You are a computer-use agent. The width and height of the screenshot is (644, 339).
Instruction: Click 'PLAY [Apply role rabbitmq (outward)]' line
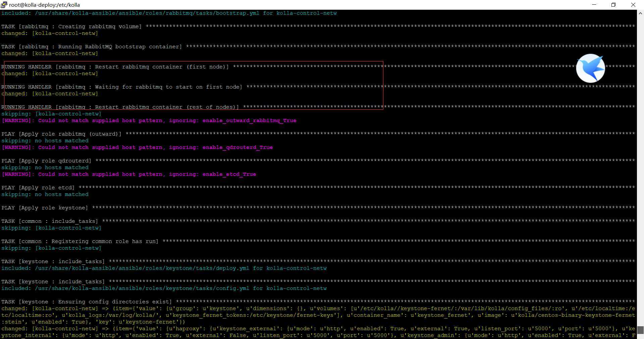coord(318,134)
